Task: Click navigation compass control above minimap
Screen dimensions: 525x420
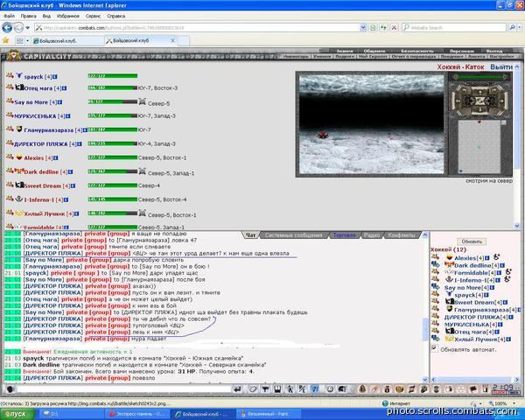Action: pos(480,100)
